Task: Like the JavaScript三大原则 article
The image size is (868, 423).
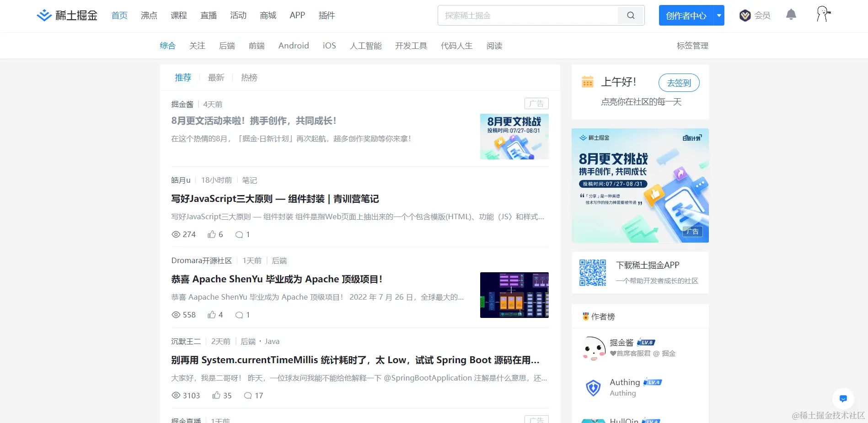Action: 211,234
